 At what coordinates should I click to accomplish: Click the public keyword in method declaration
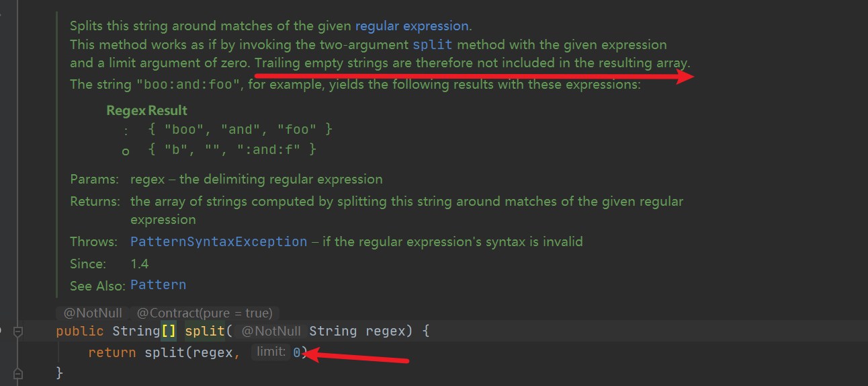[80, 331]
